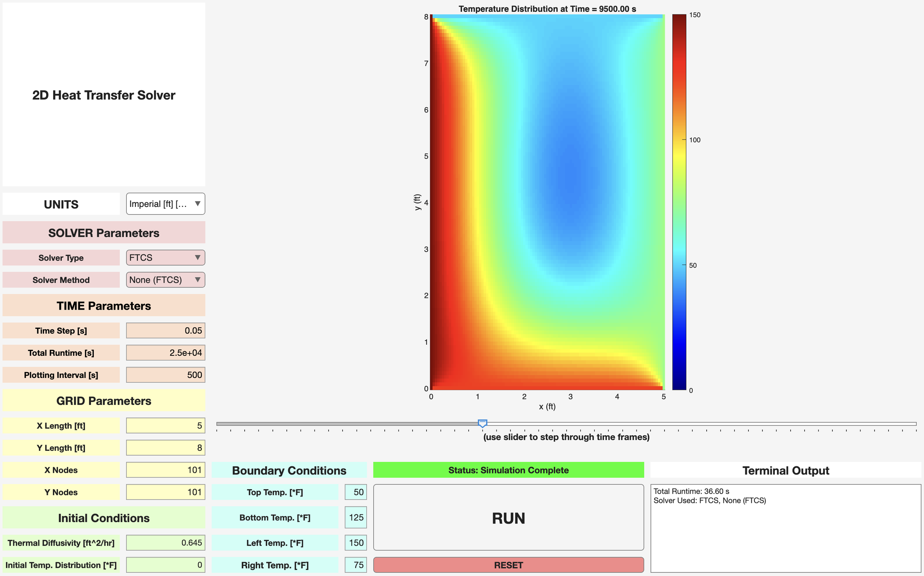This screenshot has height=576, width=924.
Task: Click the Top Temp. value box
Action: (x=356, y=492)
